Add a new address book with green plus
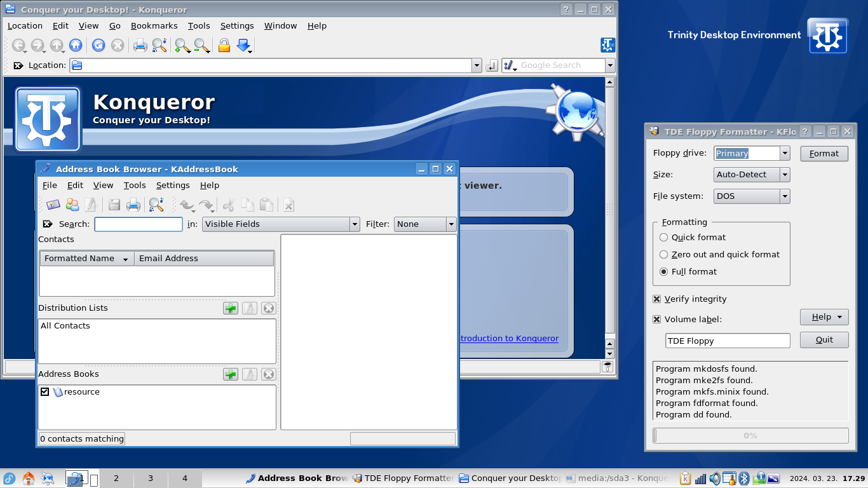 tap(231, 374)
